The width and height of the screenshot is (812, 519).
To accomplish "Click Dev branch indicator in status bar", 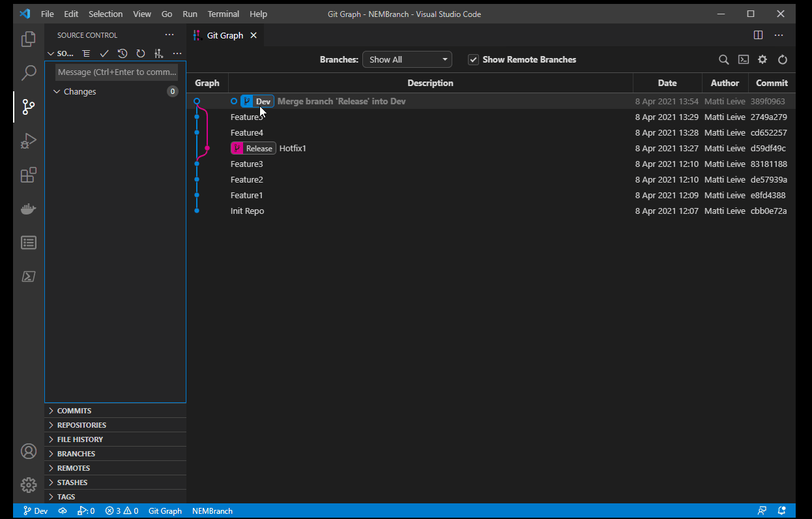I will pyautogui.click(x=35, y=511).
